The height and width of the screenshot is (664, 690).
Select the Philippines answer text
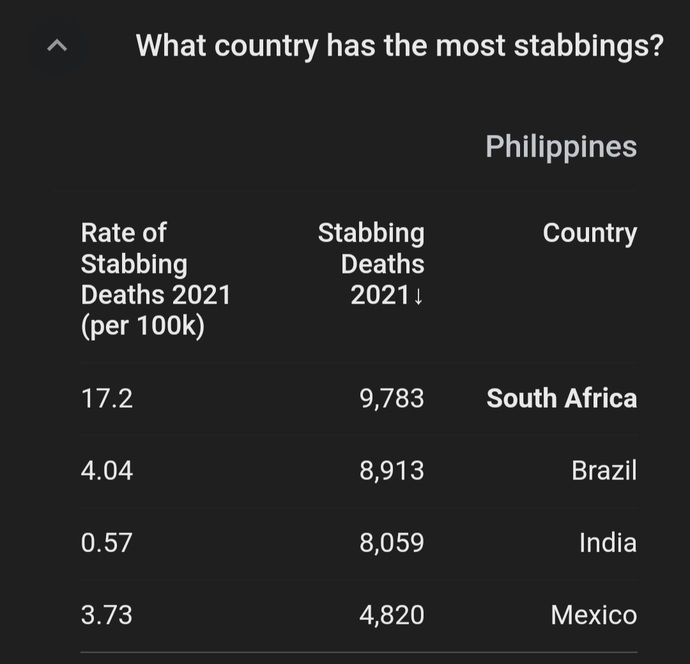pyautogui.click(x=561, y=147)
